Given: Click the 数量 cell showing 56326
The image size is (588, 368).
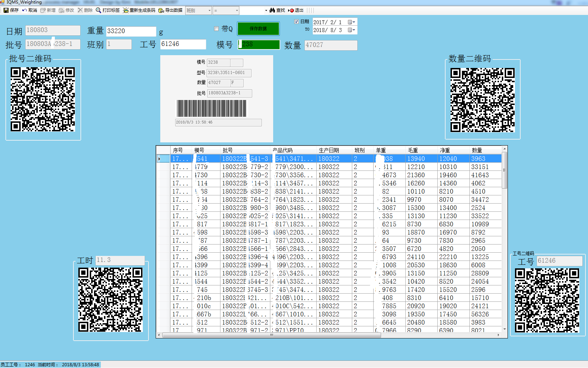Looking at the screenshot, I should 485,314.
